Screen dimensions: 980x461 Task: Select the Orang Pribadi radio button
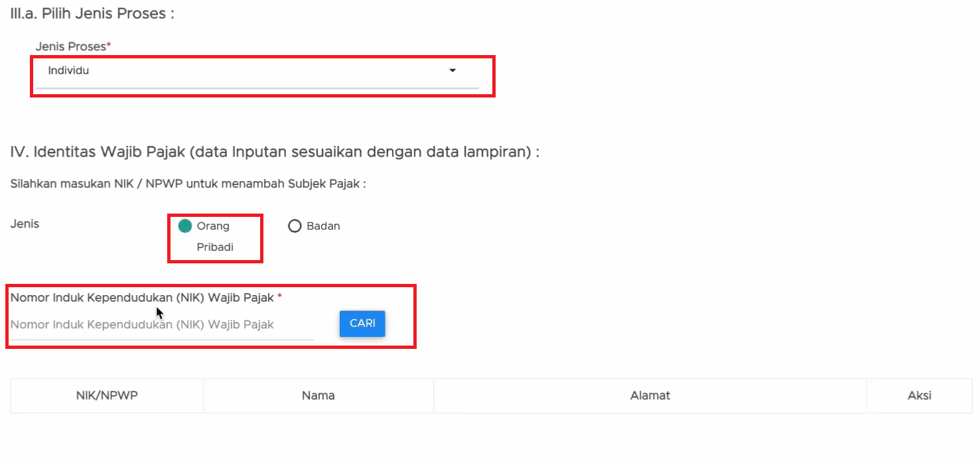[185, 226]
